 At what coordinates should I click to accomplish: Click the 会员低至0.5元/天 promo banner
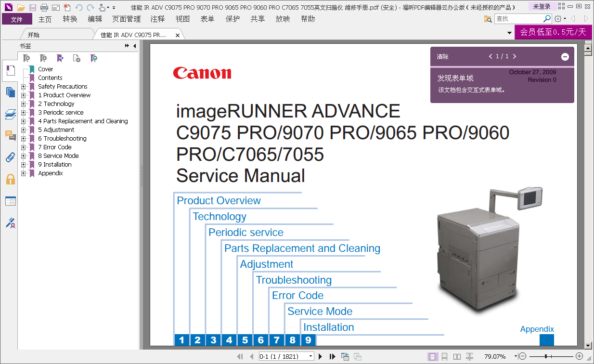pyautogui.click(x=553, y=32)
